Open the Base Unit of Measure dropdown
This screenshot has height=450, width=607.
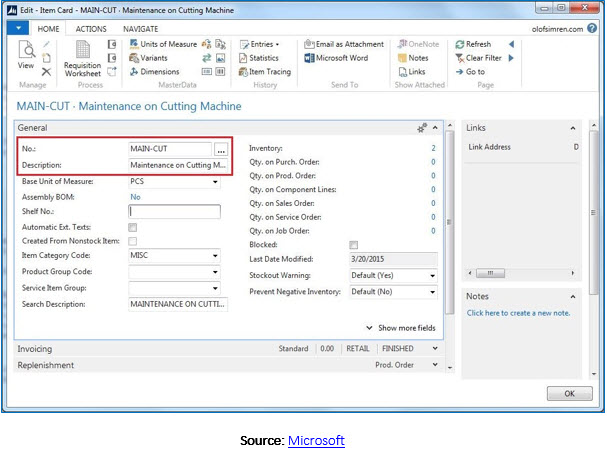point(215,182)
